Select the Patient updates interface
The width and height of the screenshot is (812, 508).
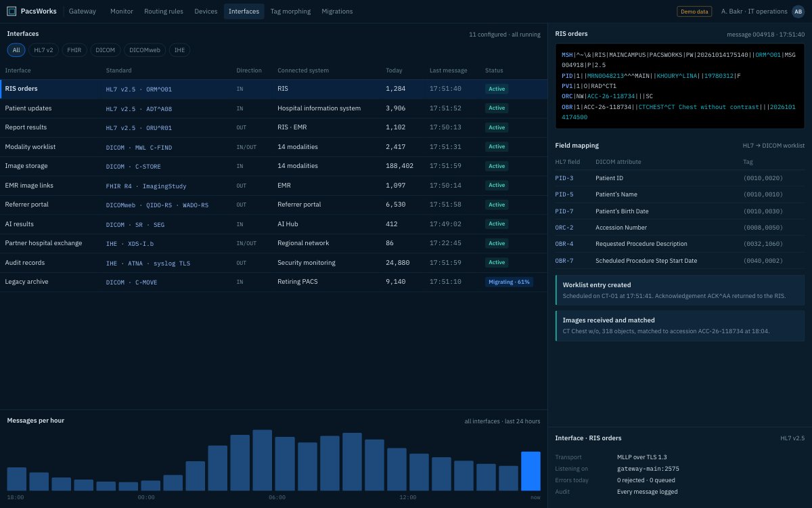273,108
